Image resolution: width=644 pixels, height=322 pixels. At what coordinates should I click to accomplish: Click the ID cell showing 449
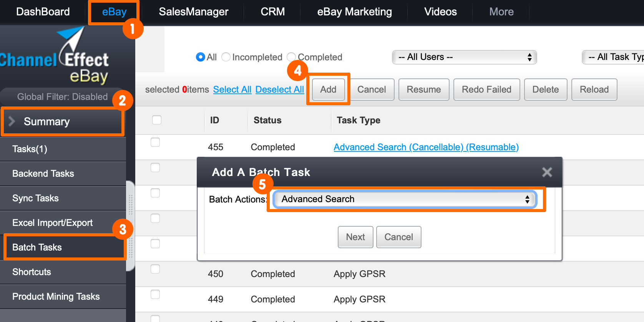216,299
